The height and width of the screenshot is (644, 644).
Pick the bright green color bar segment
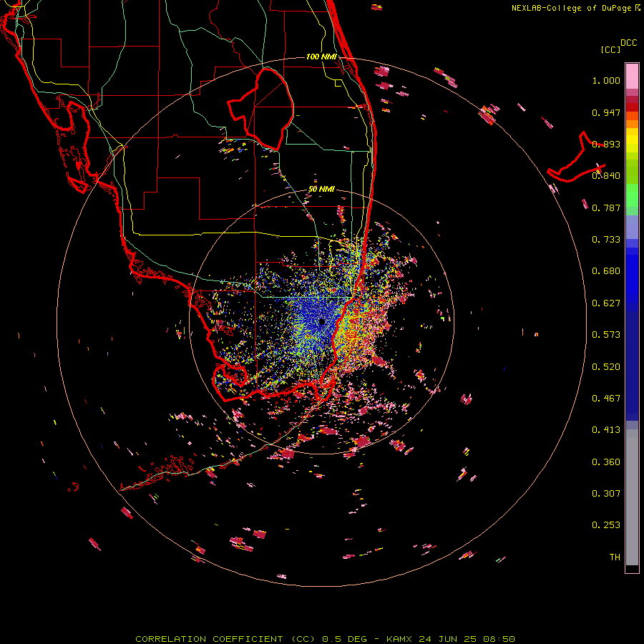coord(632,195)
